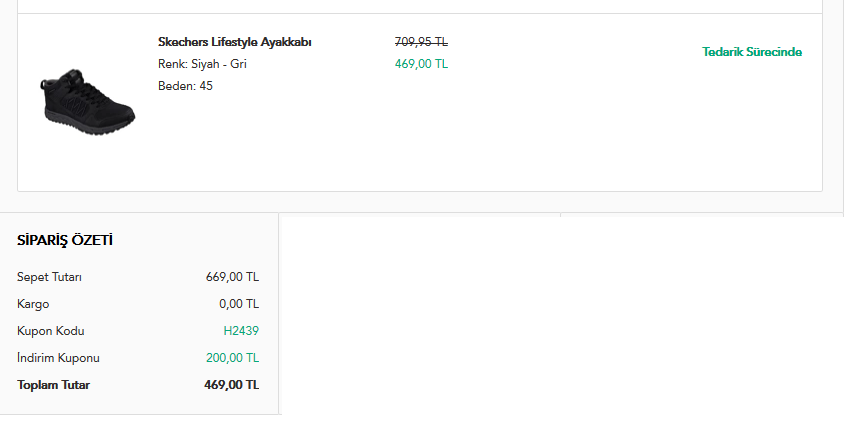847x421 pixels.
Task: Click the crossed-out 709,95 TL price
Action: click(x=421, y=42)
